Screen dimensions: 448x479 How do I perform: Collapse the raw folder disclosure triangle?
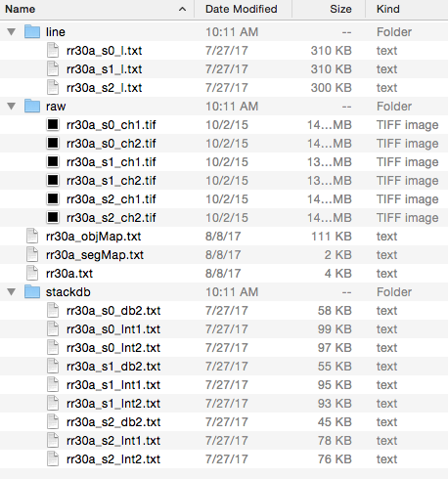coord(12,107)
